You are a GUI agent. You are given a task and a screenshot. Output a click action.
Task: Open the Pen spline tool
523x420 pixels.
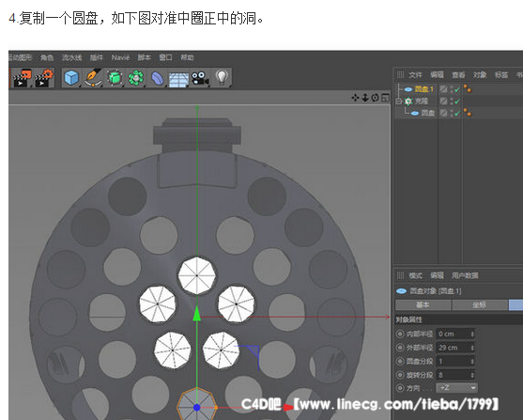[x=93, y=78]
